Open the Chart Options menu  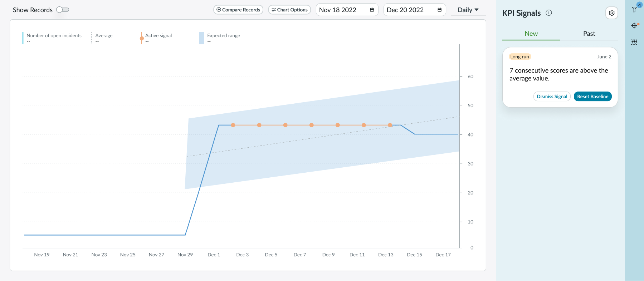coord(289,10)
